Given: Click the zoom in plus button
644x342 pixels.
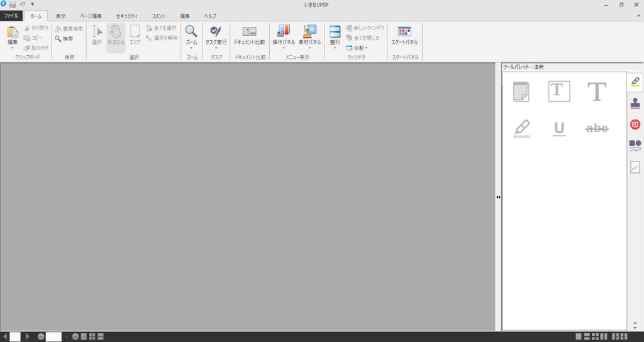Looking at the screenshot, I should pyautogui.click(x=75, y=337).
